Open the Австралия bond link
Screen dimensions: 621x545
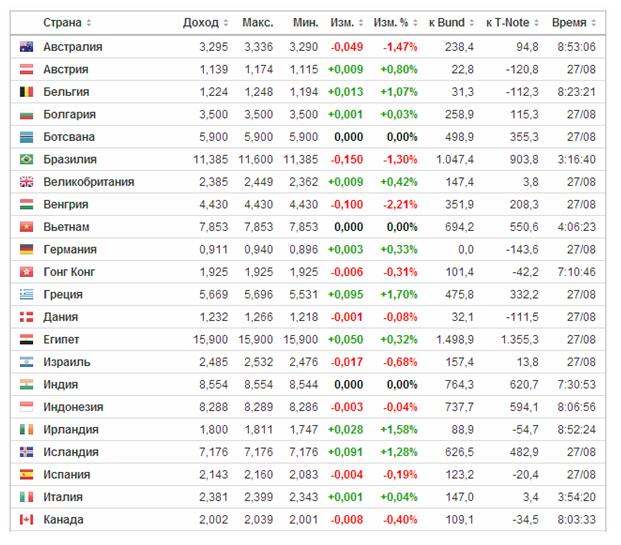72,47
